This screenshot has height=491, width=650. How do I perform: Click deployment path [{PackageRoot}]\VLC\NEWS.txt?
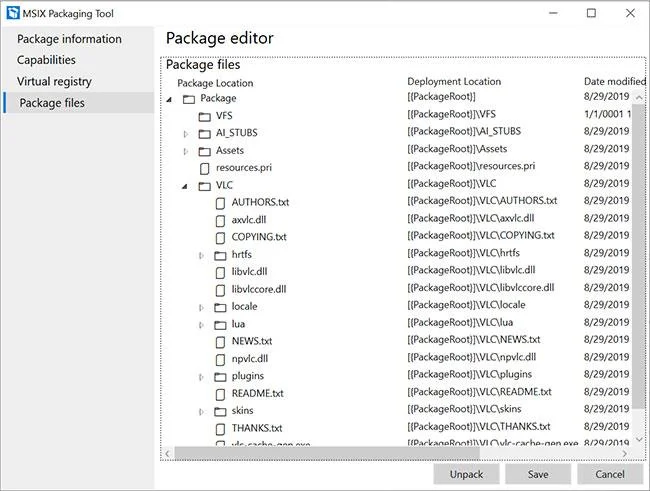[473, 340]
